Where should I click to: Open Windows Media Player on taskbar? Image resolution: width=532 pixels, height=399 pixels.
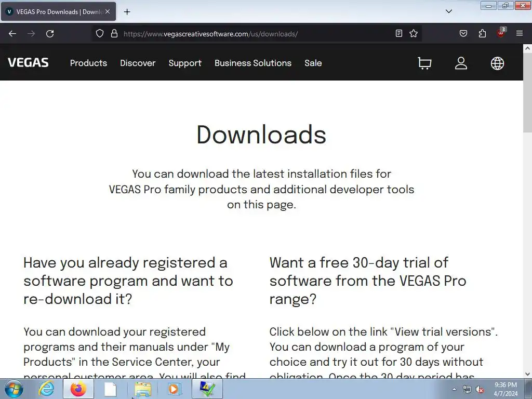pos(175,389)
